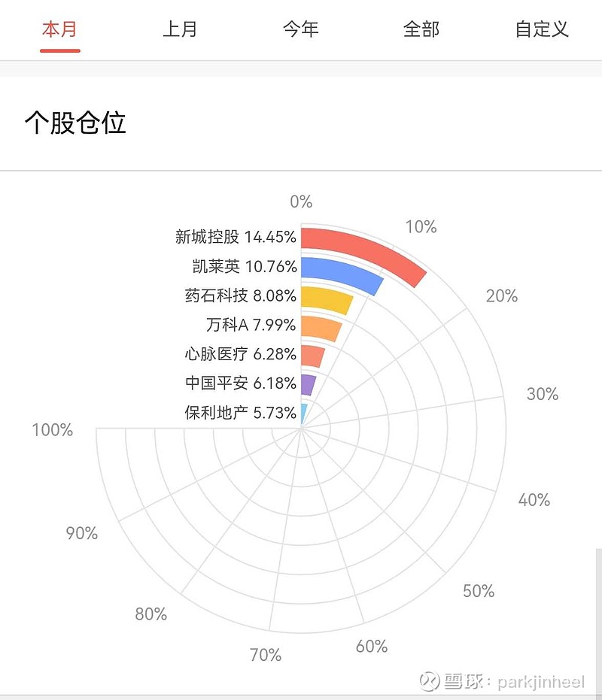Select the 药石科技 8.08% label
Image resolution: width=602 pixels, height=700 pixels.
[x=240, y=296]
